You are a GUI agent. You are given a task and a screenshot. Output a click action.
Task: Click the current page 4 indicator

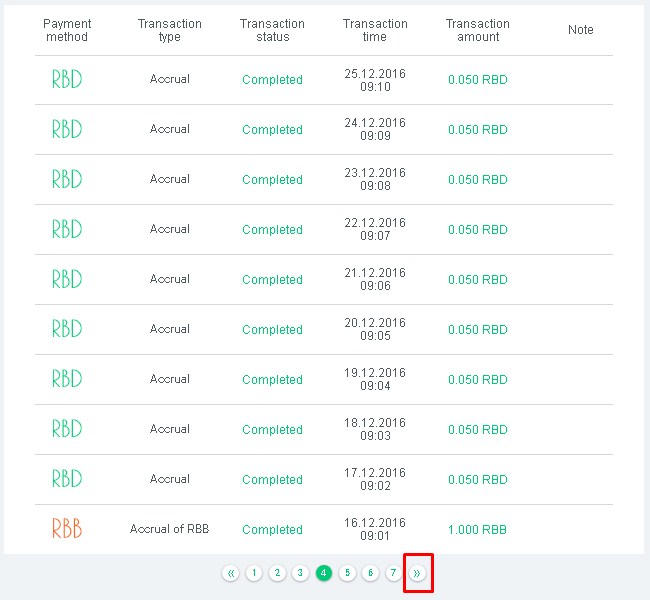(x=324, y=573)
